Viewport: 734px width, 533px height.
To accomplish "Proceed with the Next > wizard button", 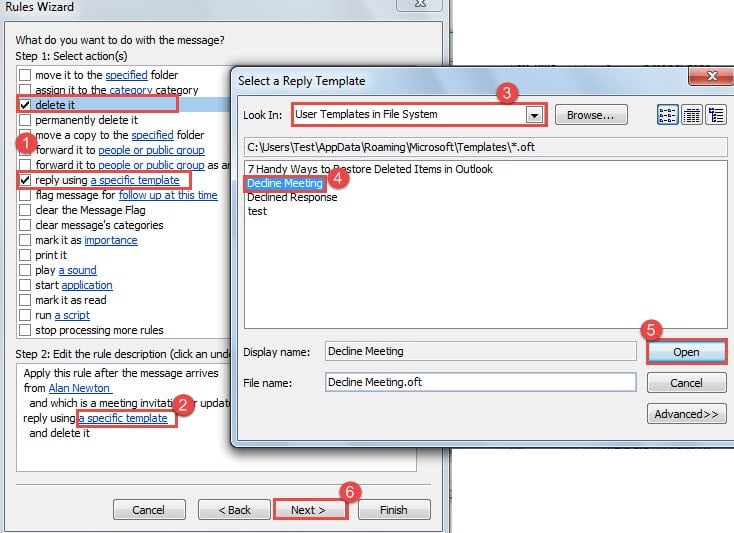I will 310,509.
